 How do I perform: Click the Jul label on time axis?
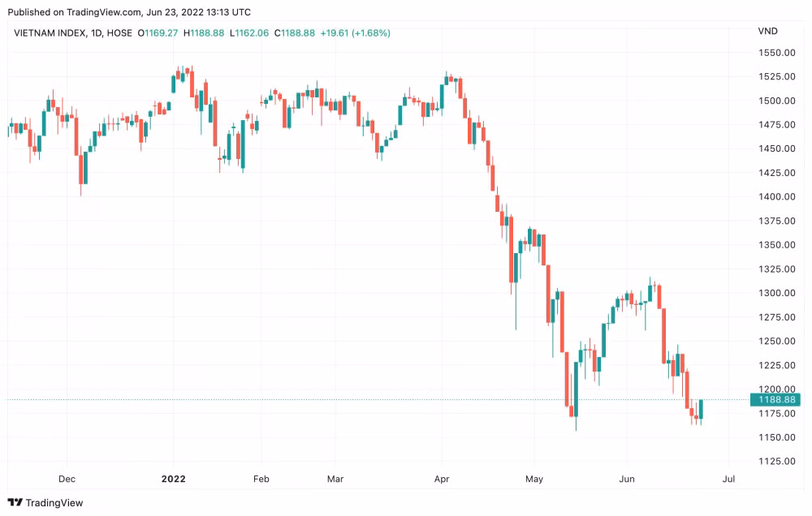coord(728,479)
